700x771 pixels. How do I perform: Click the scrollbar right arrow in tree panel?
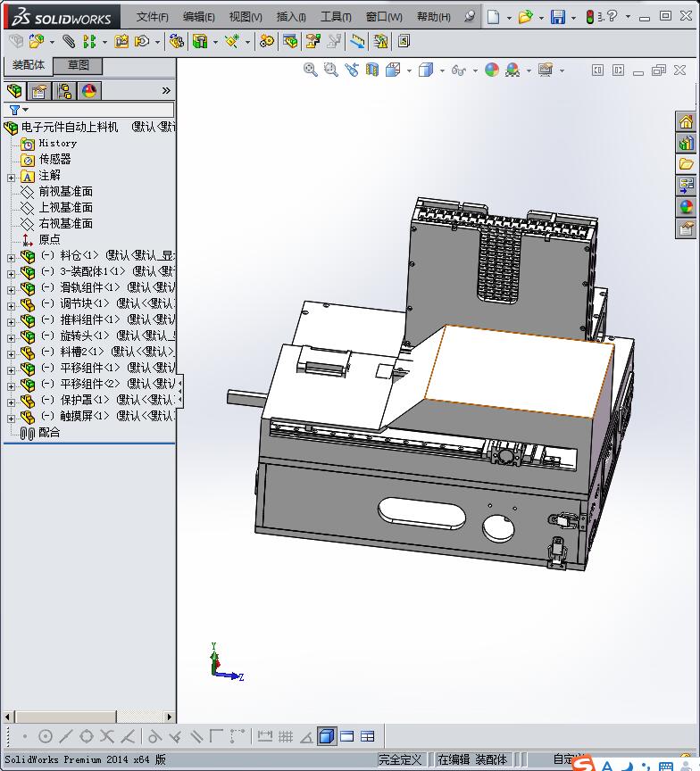[x=170, y=717]
